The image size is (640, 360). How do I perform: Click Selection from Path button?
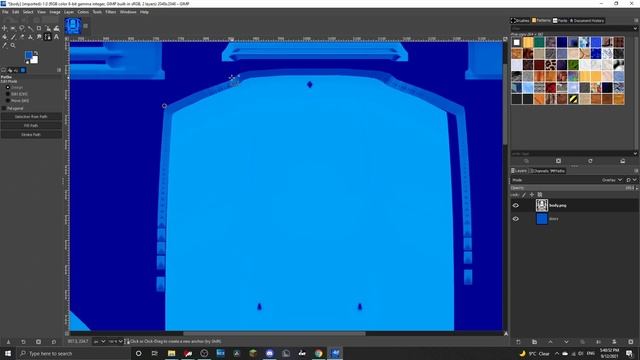coord(31,117)
